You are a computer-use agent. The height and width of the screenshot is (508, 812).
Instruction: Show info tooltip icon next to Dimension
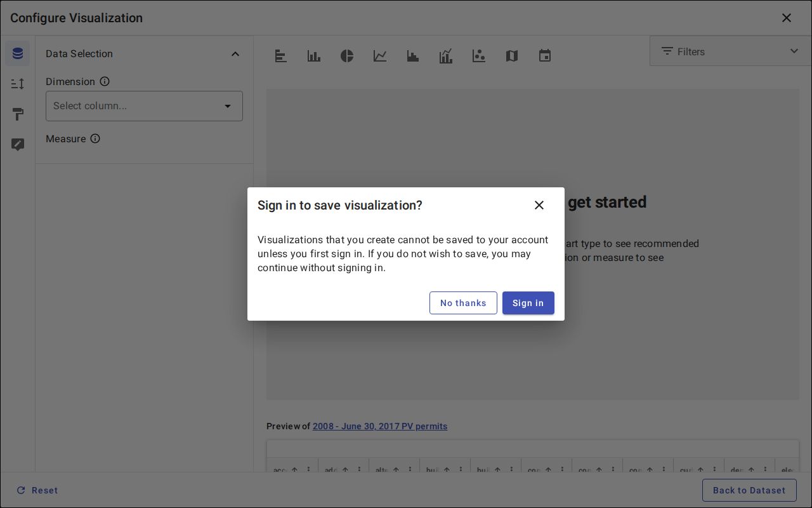coord(105,81)
